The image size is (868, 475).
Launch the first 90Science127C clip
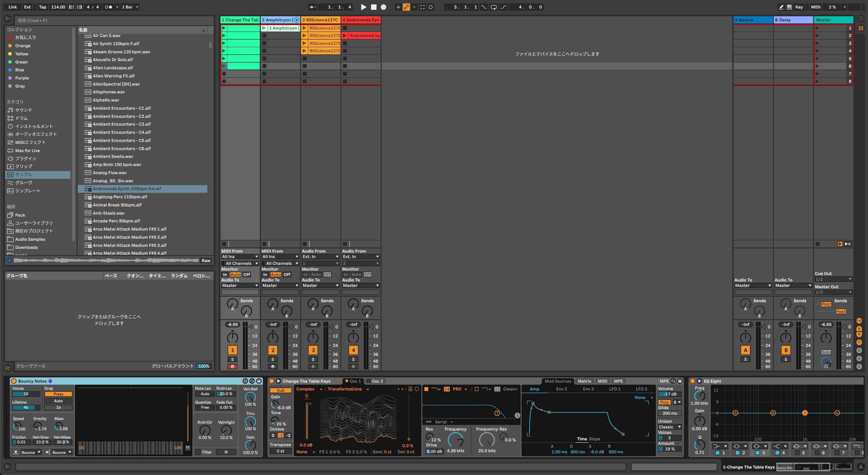305,28
